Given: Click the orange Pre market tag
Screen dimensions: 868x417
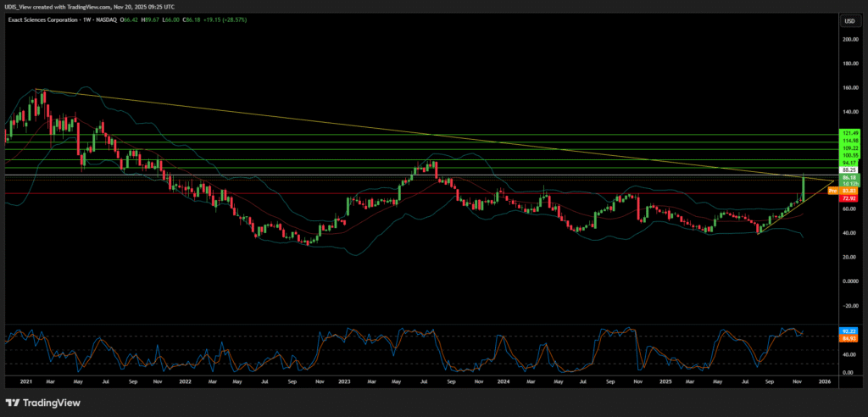Looking at the screenshot, I should pos(832,191).
